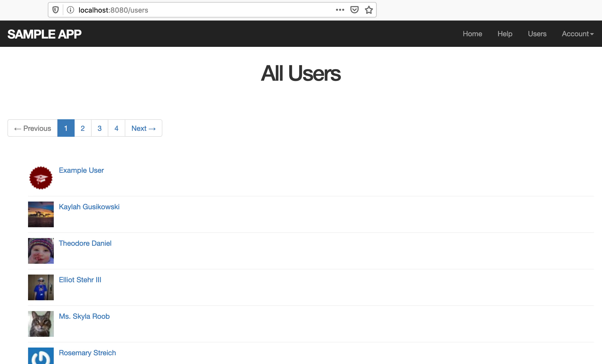Screen dimensions: 602x364
Task: Expand the Account dropdown menu
Action: coord(578,34)
